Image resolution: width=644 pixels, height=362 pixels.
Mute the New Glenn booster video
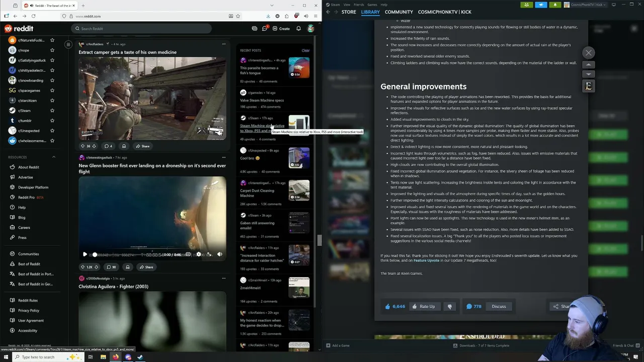point(220,254)
